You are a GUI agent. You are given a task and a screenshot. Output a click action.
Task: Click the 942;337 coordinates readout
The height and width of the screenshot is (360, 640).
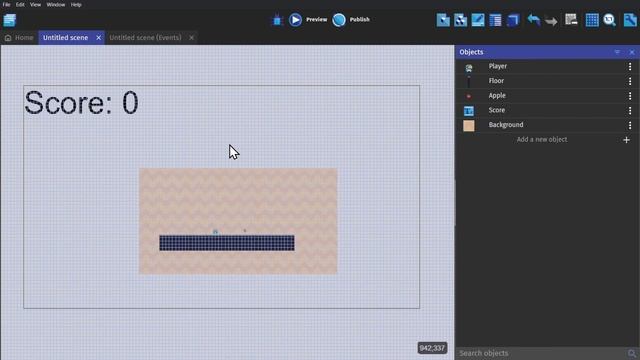point(432,348)
